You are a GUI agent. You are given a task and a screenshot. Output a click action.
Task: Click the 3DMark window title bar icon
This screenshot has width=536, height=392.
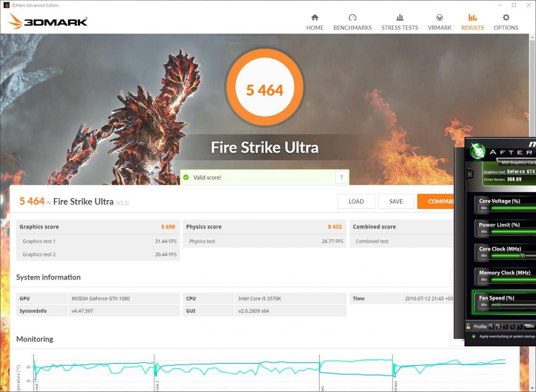coord(6,5)
